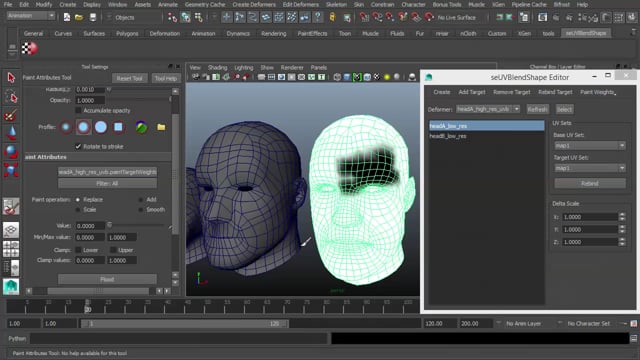
Task: Increment Delta Scale X stepper
Action: [622, 215]
